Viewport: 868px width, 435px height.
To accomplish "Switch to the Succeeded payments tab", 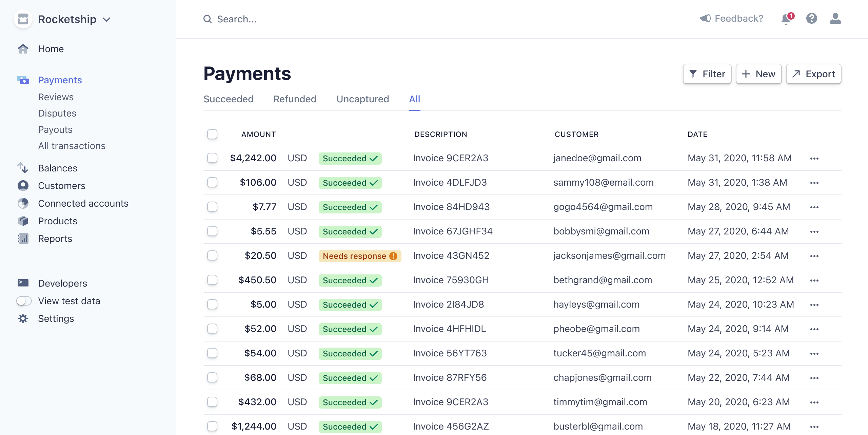I will click(228, 99).
